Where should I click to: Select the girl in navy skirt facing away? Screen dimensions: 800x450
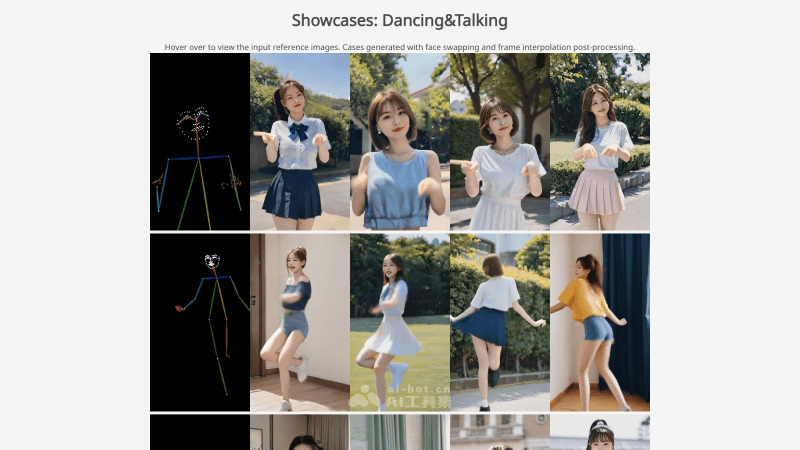click(499, 322)
